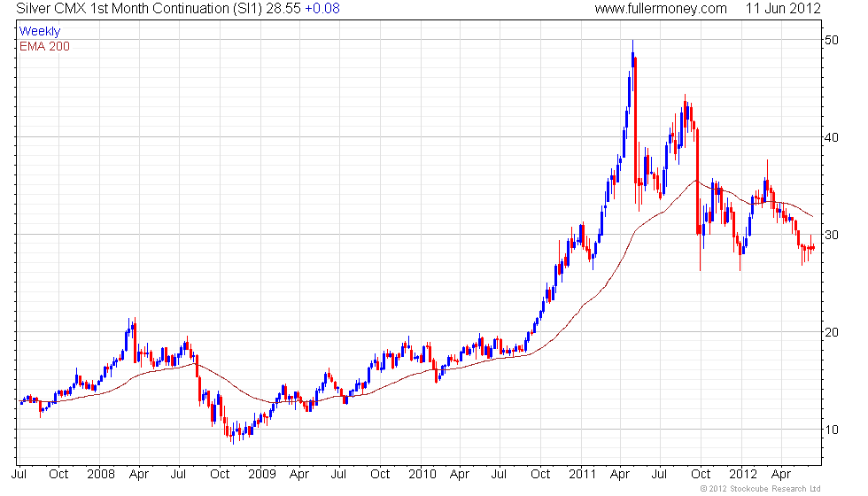Click the late 2008 low candle below 10
Screen dimensions: 868x496
(x=233, y=435)
